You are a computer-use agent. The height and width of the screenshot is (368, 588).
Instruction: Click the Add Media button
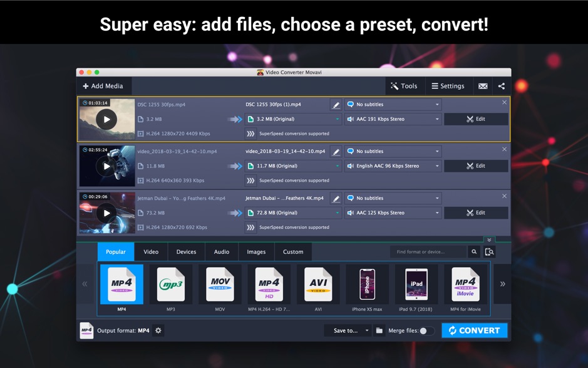pos(103,86)
